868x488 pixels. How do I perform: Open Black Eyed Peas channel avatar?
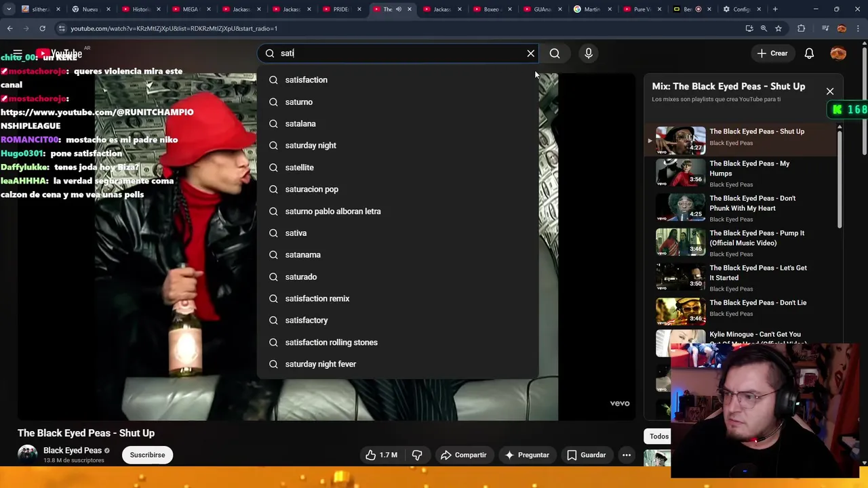pyautogui.click(x=27, y=455)
